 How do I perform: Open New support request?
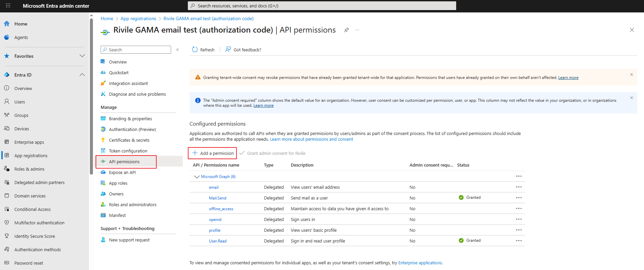point(129,240)
